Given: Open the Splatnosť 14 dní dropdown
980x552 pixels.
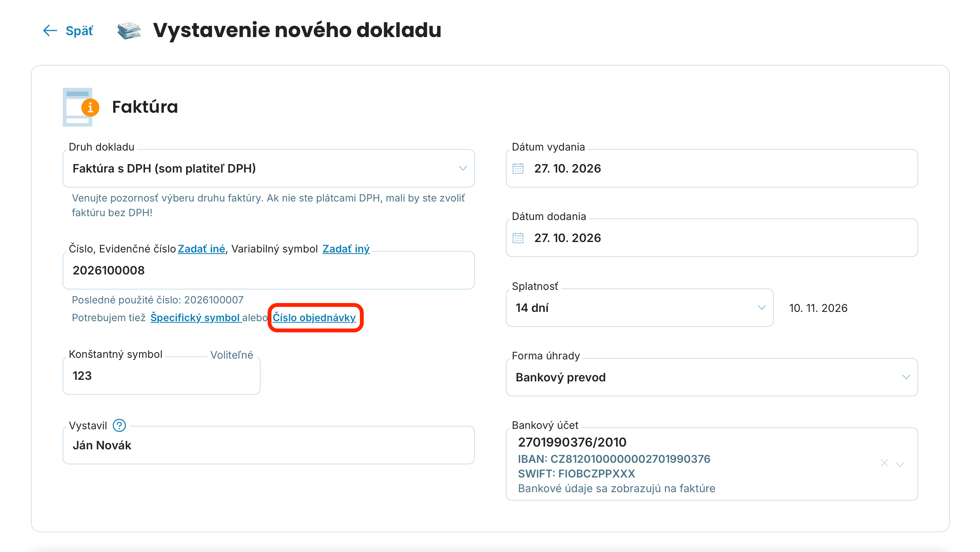Looking at the screenshot, I should click(639, 308).
